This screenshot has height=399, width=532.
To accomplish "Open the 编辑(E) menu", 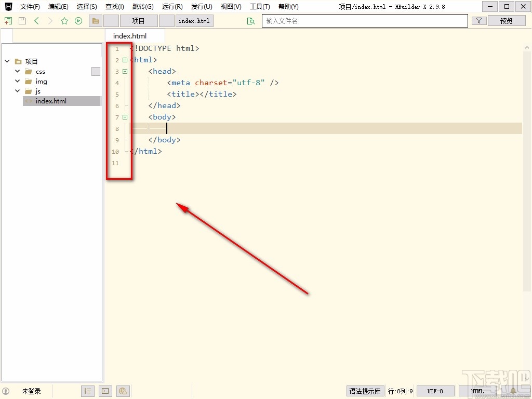I will point(58,6).
